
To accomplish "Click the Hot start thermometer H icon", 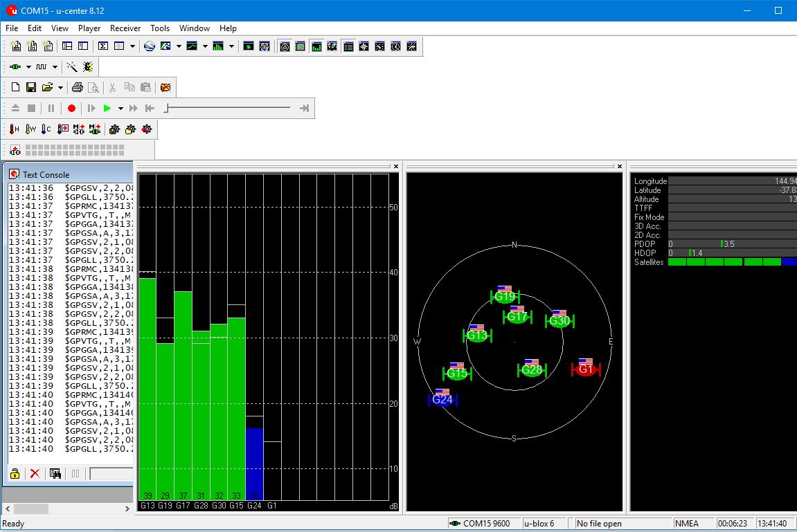I will 15,129.
